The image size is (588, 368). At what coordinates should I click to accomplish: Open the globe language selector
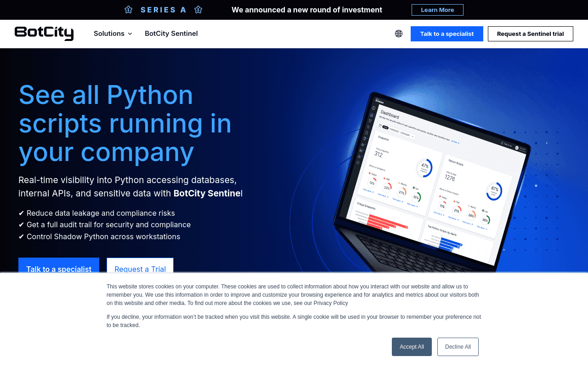coord(399,34)
